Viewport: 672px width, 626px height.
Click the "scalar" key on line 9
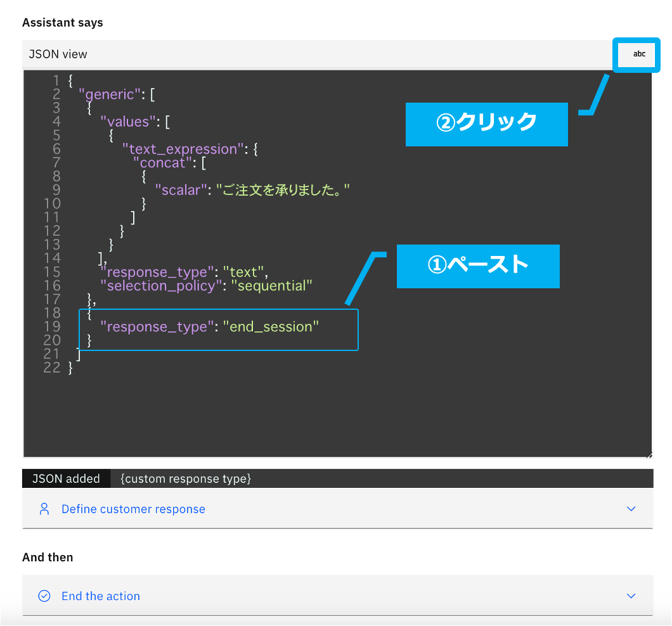(181, 190)
